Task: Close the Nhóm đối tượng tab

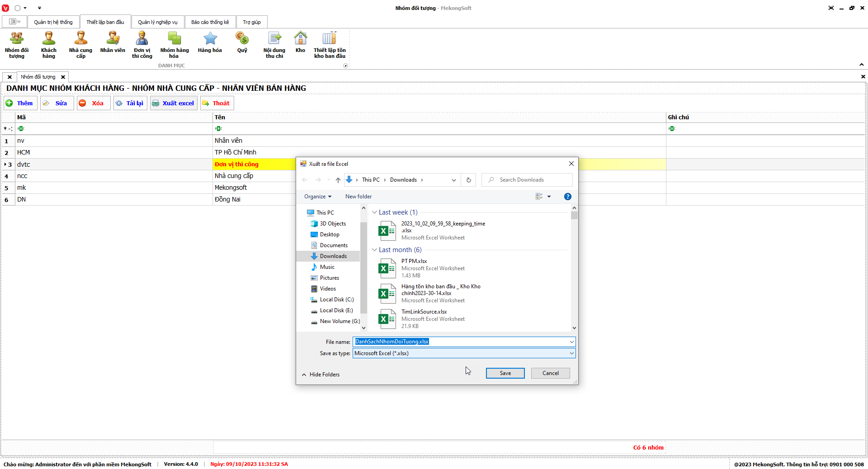Action: [63, 77]
